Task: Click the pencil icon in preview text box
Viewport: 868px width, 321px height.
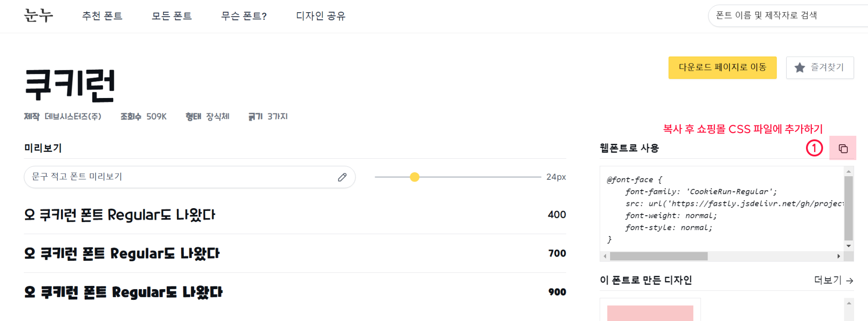Action: 342,177
